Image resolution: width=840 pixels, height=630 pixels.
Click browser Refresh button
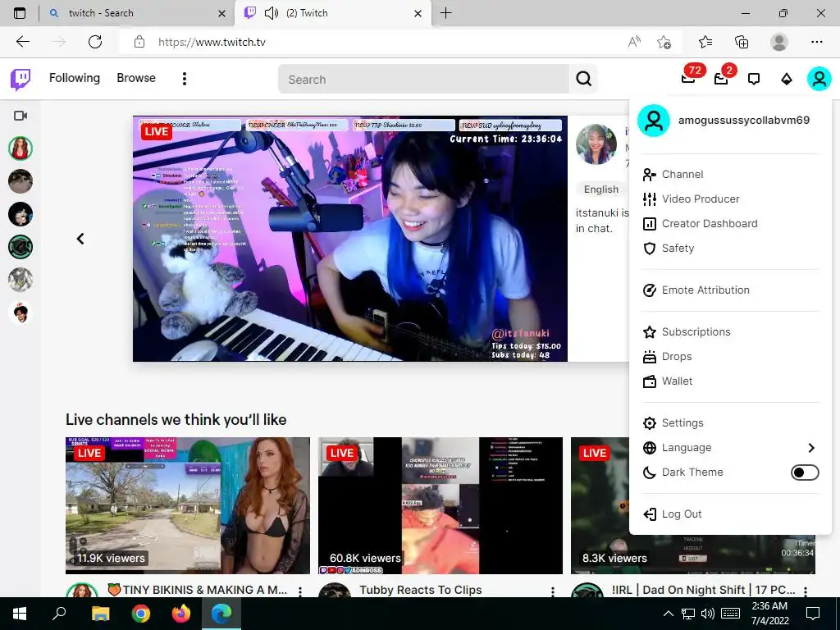pos(95,42)
